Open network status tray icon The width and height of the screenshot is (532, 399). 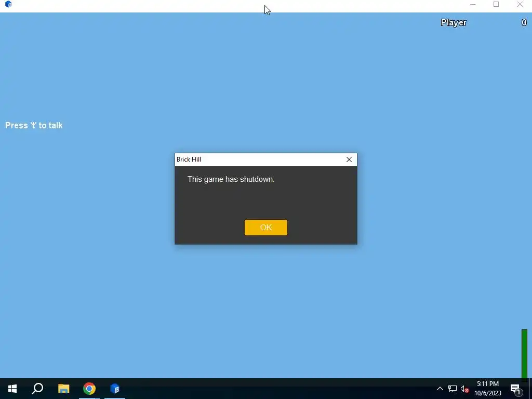click(453, 389)
